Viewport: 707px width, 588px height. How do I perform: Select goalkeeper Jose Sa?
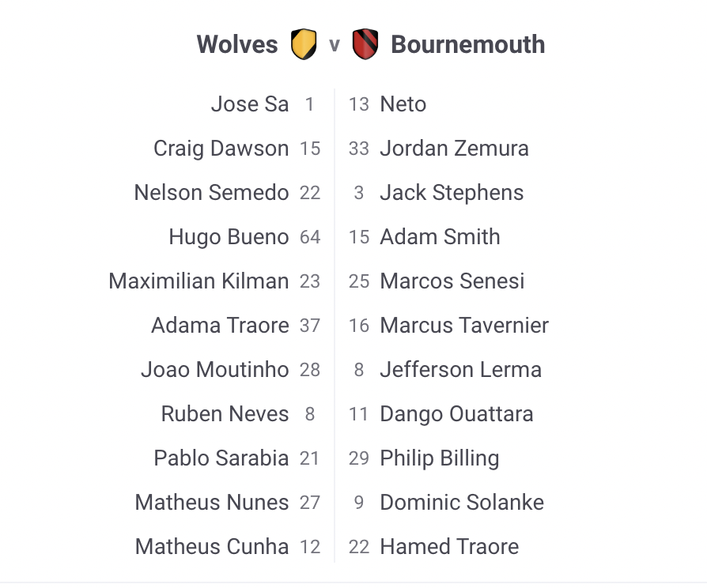pos(250,104)
